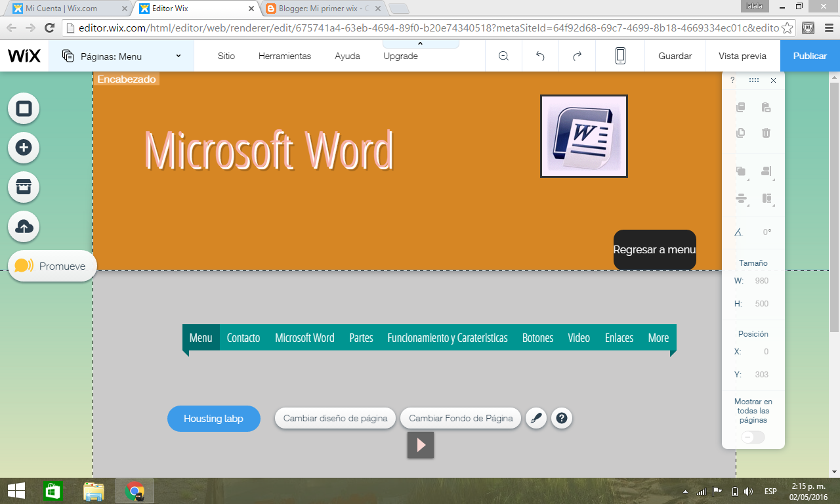Edit the width W size field
The width and height of the screenshot is (840, 504).
[x=761, y=281]
